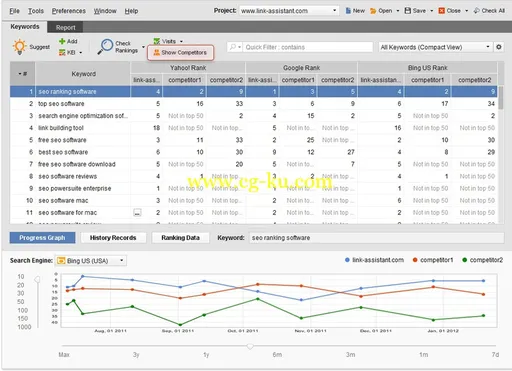Open All Keywords (Compact View) dropdown
The image size is (512, 371).
[435, 47]
